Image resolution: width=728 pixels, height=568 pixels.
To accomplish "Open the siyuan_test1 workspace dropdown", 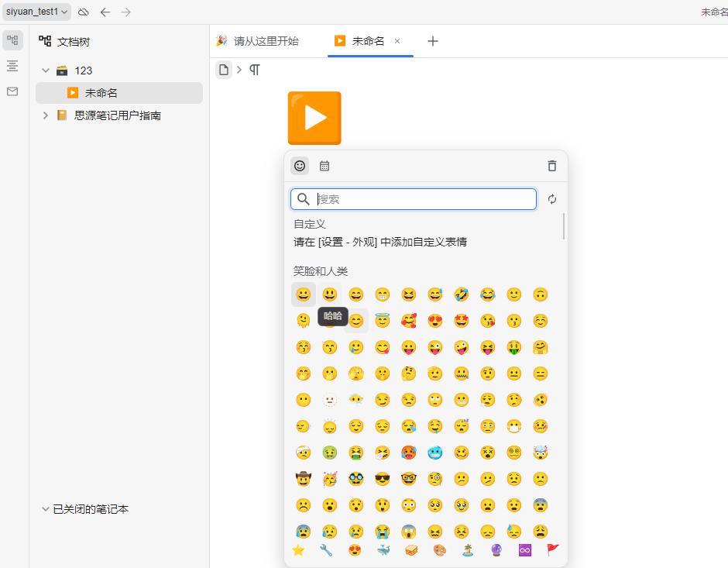I will [x=36, y=12].
